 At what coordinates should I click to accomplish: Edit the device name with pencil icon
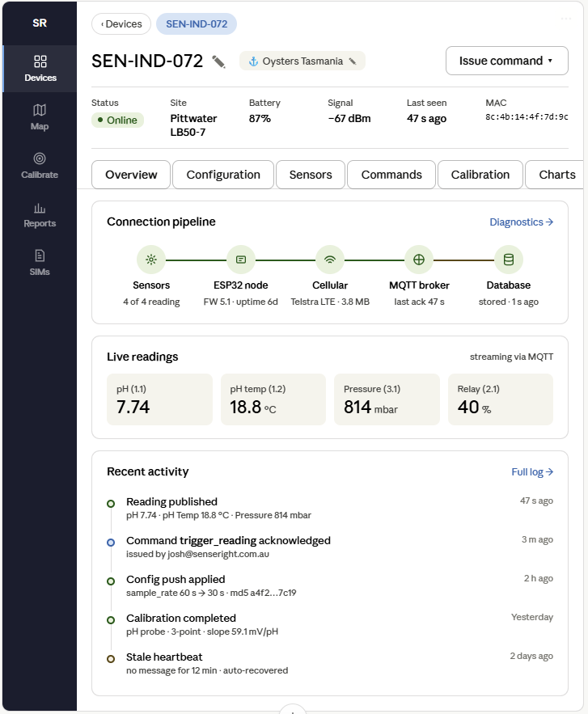(218, 61)
